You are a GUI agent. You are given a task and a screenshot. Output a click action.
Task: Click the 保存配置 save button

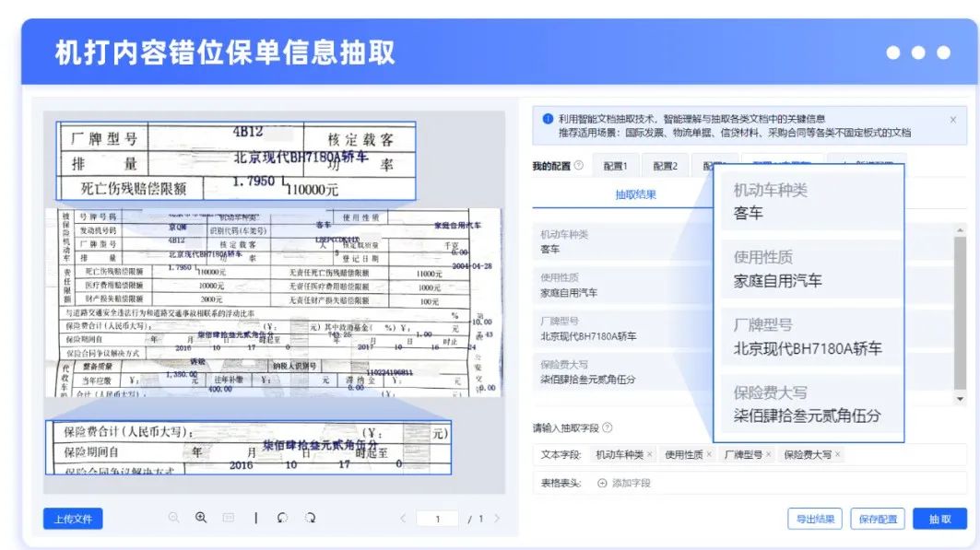878,519
